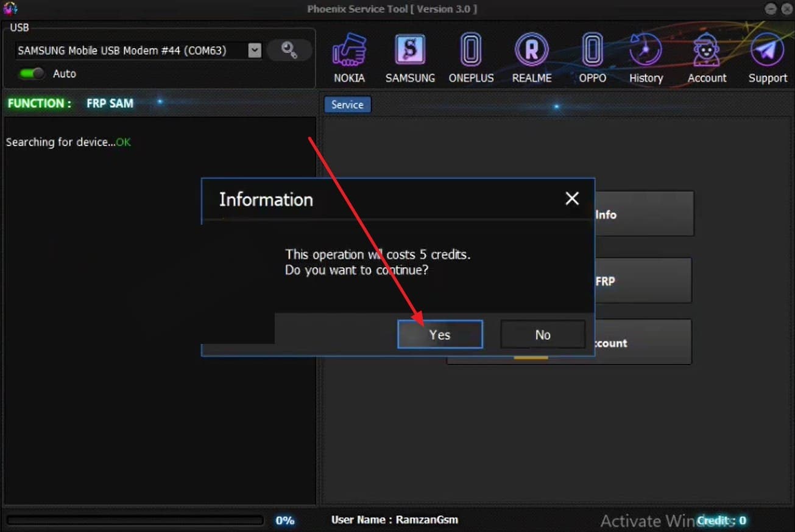Switch to the Service tab
The height and width of the screenshot is (532, 795).
point(347,105)
